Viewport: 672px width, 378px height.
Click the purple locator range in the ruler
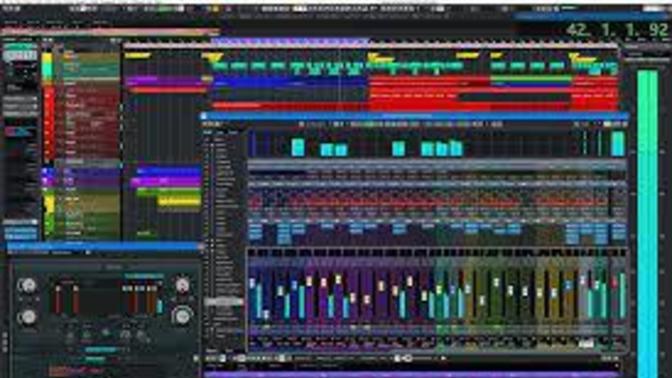pyautogui.click(x=290, y=42)
